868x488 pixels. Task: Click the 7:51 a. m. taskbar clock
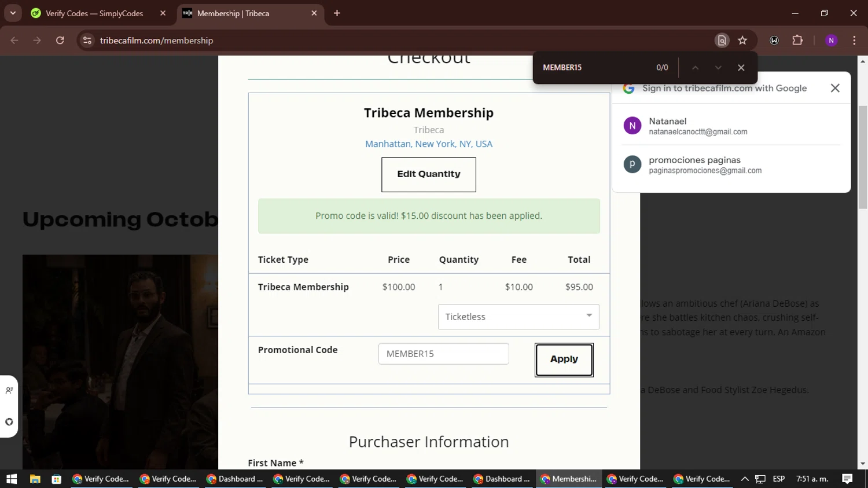click(812, 479)
